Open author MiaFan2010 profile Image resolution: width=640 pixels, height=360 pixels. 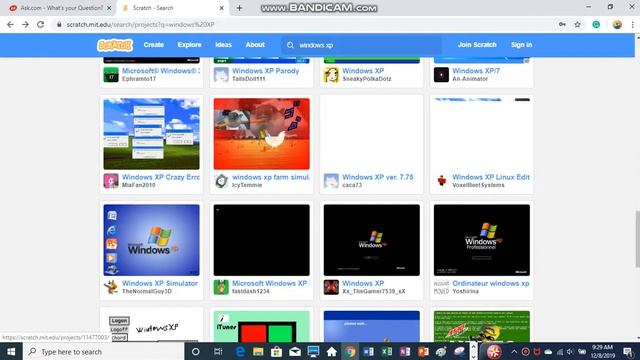pos(139,185)
